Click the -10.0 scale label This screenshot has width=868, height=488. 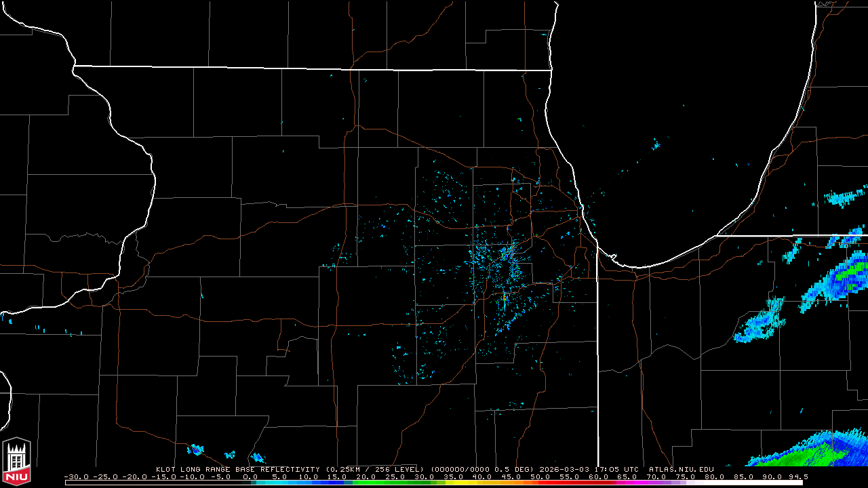pyautogui.click(x=193, y=476)
